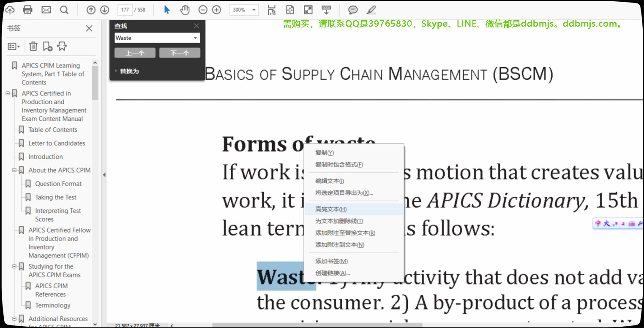Screen dimensions: 644x328
Task: Click the fit one full page icon
Action: (x=290, y=10)
